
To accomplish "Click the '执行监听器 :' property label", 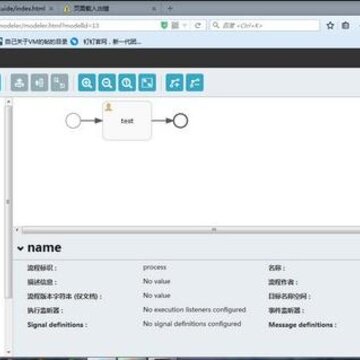I will (x=45, y=311).
